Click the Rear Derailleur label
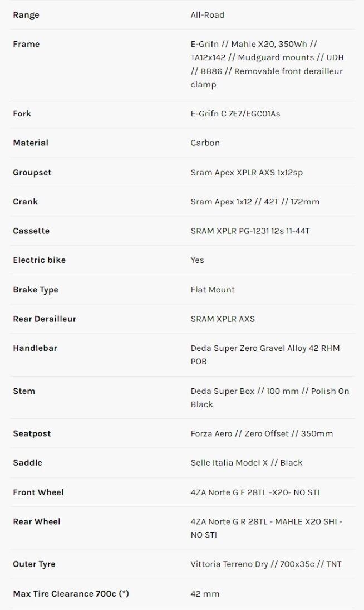This screenshot has width=364, height=610. 45,319
